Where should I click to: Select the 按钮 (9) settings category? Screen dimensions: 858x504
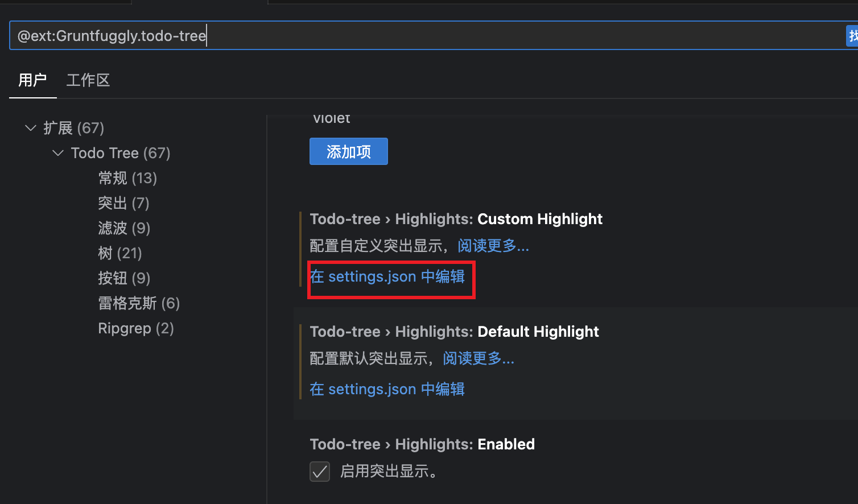point(124,278)
